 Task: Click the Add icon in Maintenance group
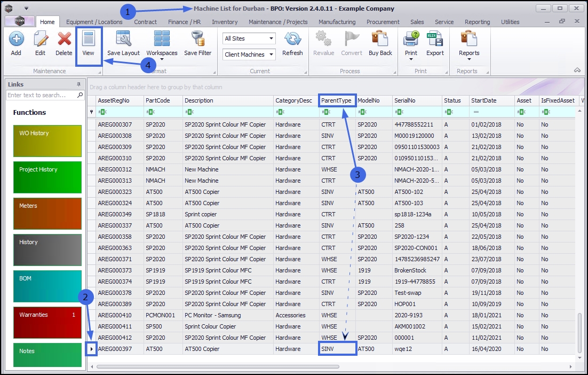pyautogui.click(x=16, y=38)
